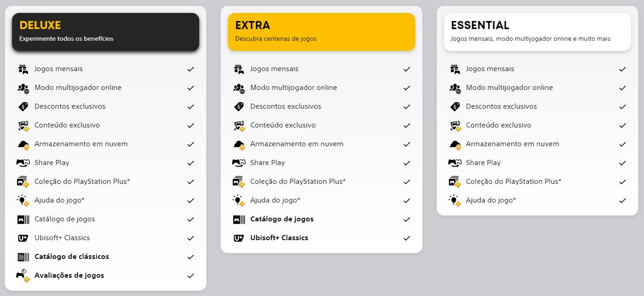This screenshot has height=296, width=644.
Task: Click Ajuda do jogo* text in Essential list
Action: click(491, 200)
